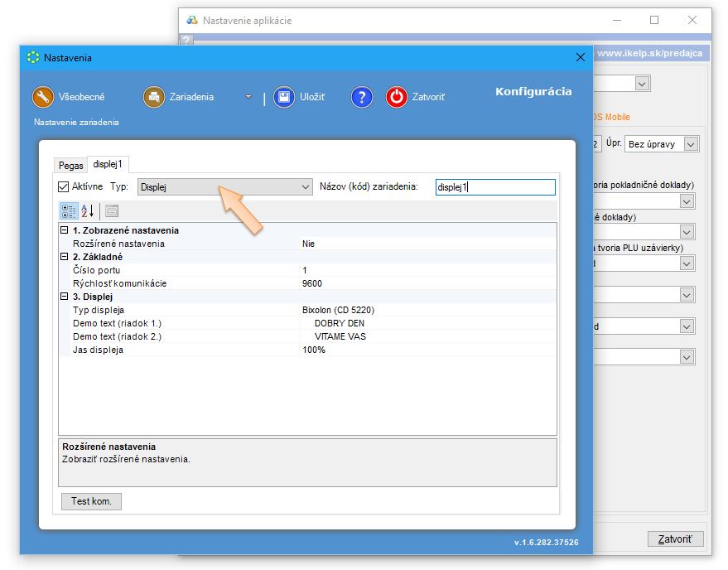Open the Bez úpravy dropdown

point(662,144)
